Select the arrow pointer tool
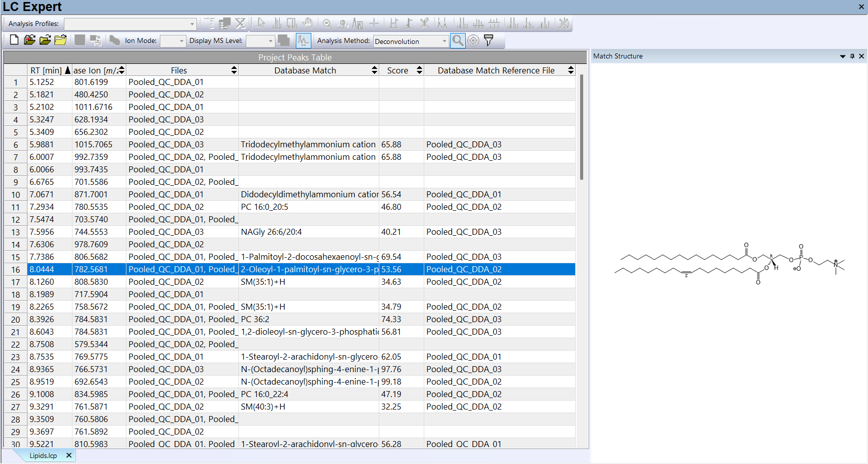The image size is (868, 464). [261, 23]
